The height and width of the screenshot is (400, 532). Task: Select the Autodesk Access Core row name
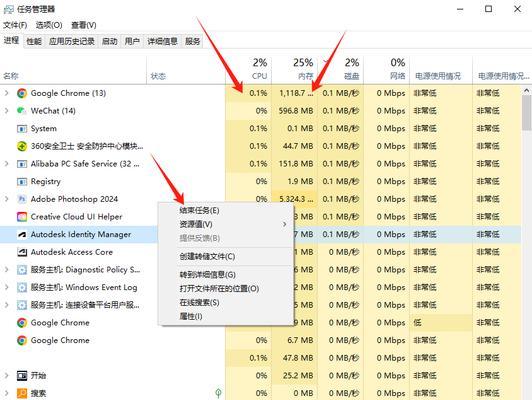click(72, 252)
